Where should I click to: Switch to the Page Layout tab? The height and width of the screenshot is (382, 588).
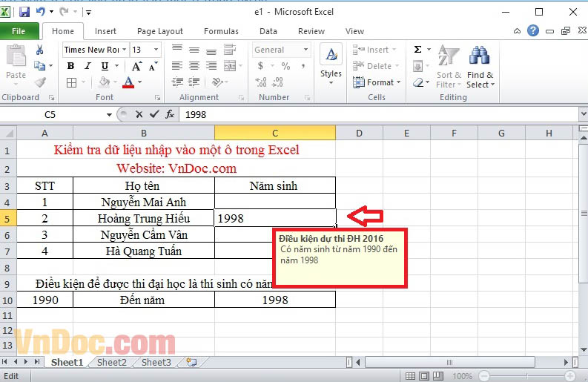point(160,31)
